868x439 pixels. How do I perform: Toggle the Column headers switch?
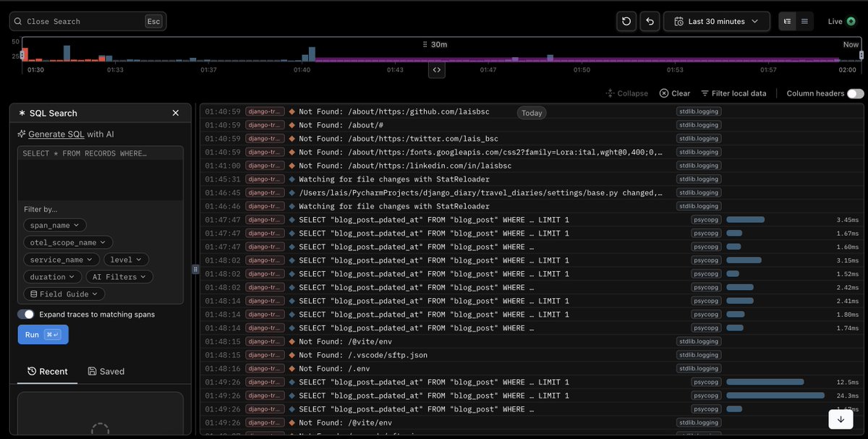pyautogui.click(x=855, y=93)
